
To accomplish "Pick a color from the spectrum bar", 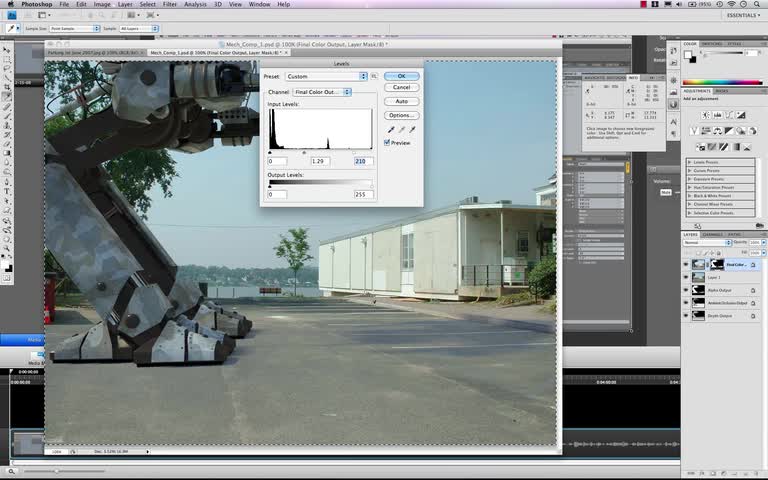I will pyautogui.click(x=722, y=82).
